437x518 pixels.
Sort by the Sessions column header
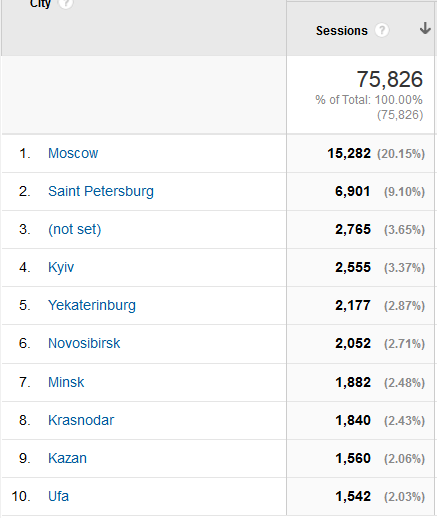pyautogui.click(x=342, y=31)
